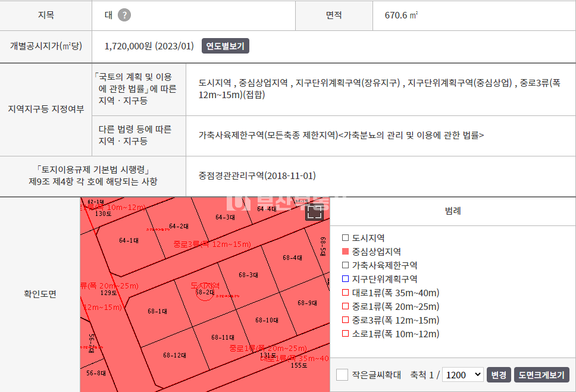576x392 pixels.
Task: Click the 중점경관관리구역(2018-11-01) text
Action: coord(257,175)
